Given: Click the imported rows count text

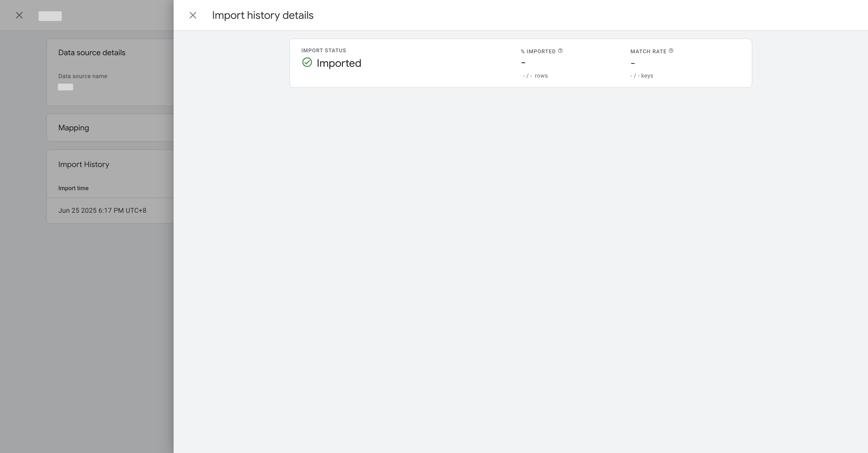Looking at the screenshot, I should [x=535, y=76].
